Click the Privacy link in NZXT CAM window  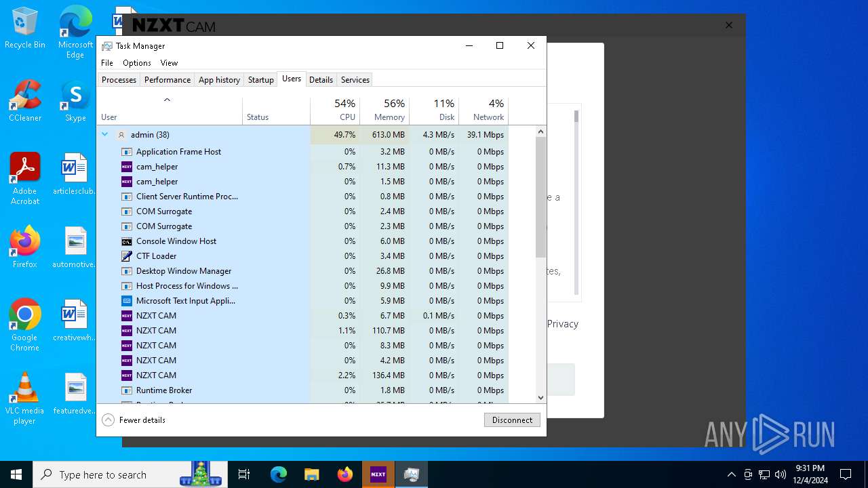tap(563, 324)
